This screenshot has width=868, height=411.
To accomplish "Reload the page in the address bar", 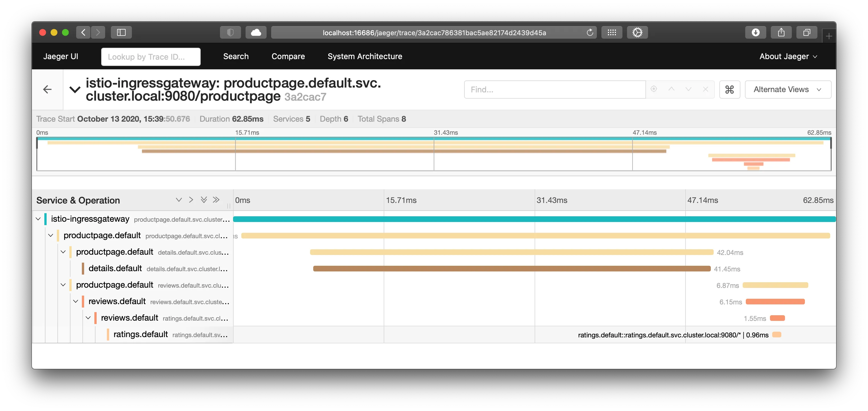I will (x=590, y=33).
